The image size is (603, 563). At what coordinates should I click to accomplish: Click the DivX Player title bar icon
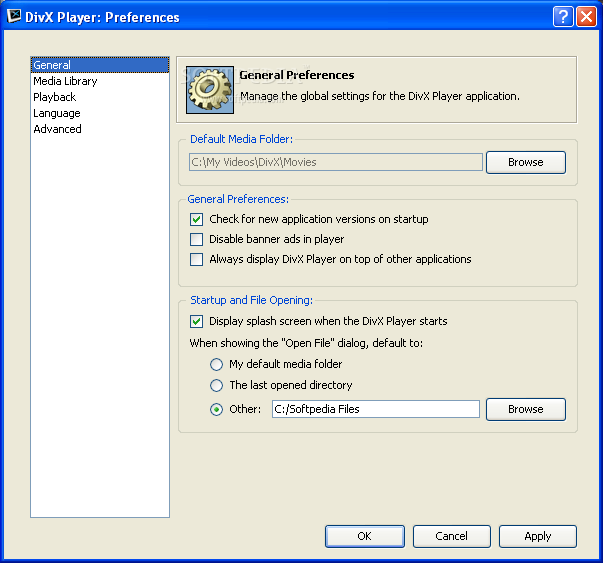14,17
